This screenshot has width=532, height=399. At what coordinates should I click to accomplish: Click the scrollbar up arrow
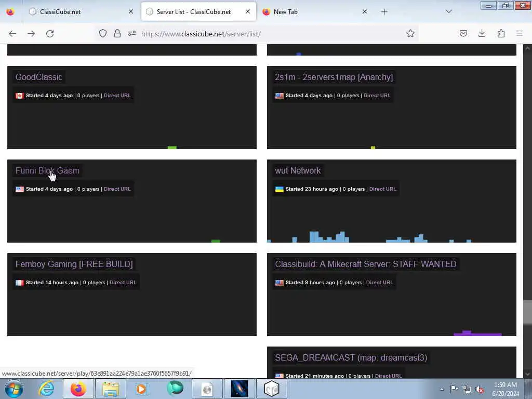click(527, 48)
